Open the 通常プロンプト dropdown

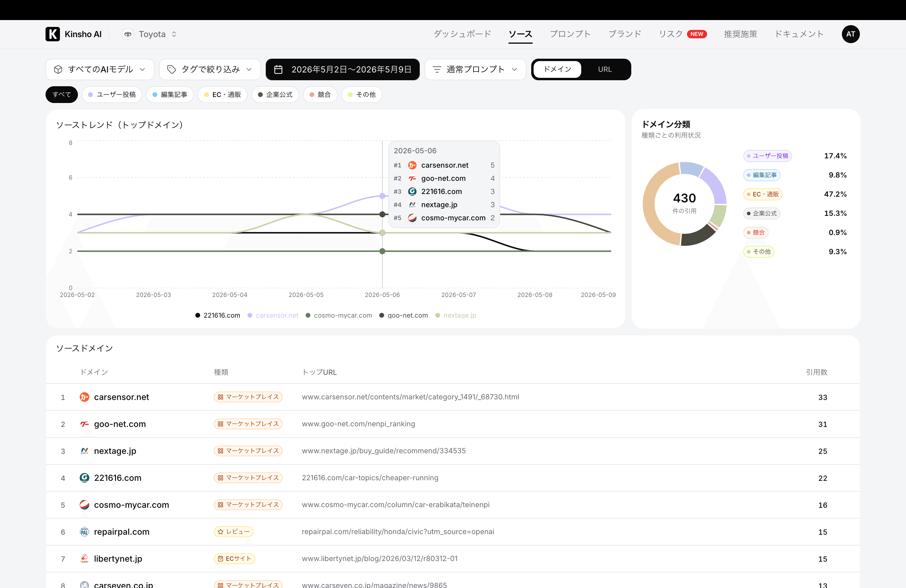[x=475, y=69]
